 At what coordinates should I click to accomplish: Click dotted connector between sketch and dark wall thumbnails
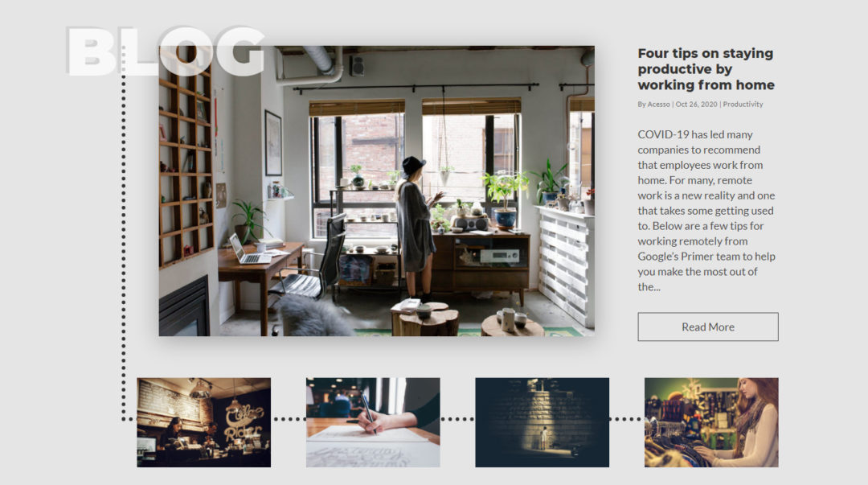click(457, 419)
